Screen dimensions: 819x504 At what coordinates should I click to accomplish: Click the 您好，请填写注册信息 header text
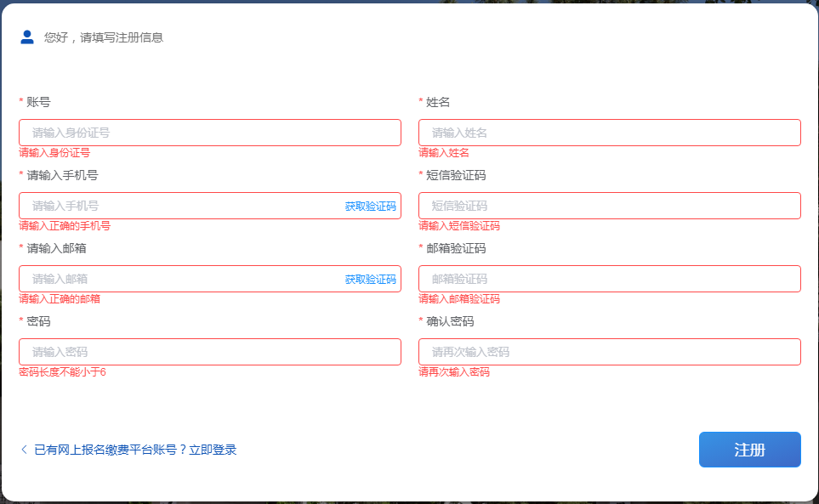(104, 37)
